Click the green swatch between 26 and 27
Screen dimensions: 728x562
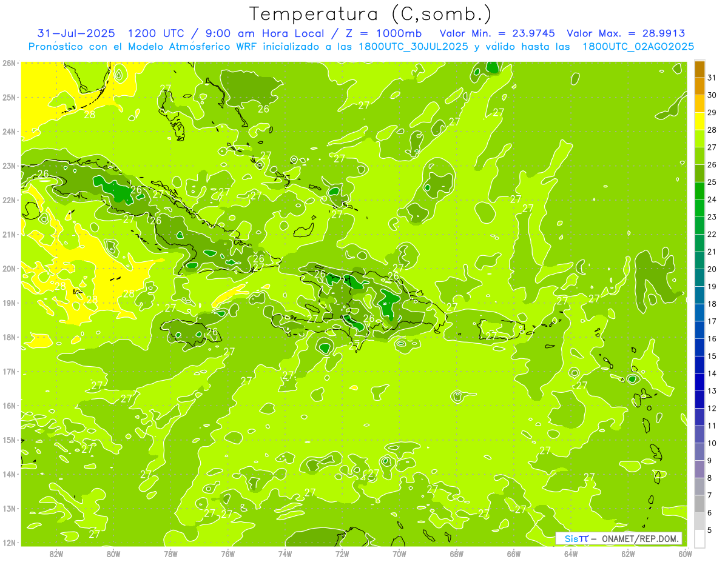pyautogui.click(x=699, y=156)
